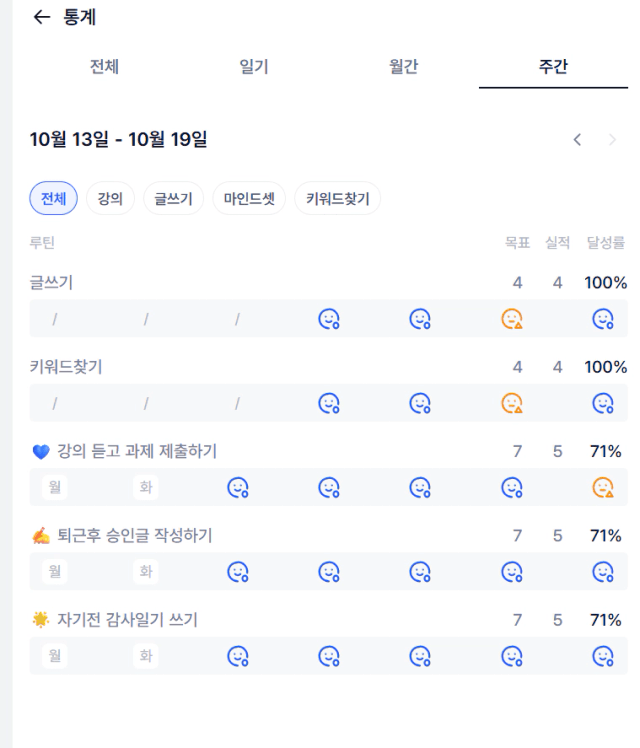
Task: Go back using the arrow beside 통계
Action: click(41, 17)
